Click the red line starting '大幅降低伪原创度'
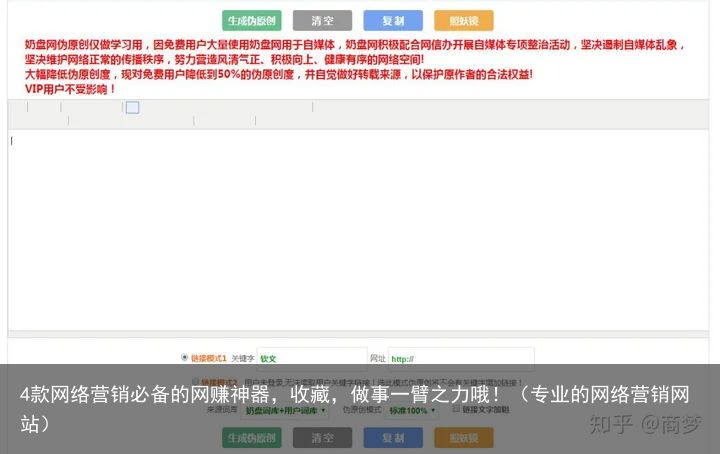This screenshot has height=454, width=720. [x=279, y=74]
